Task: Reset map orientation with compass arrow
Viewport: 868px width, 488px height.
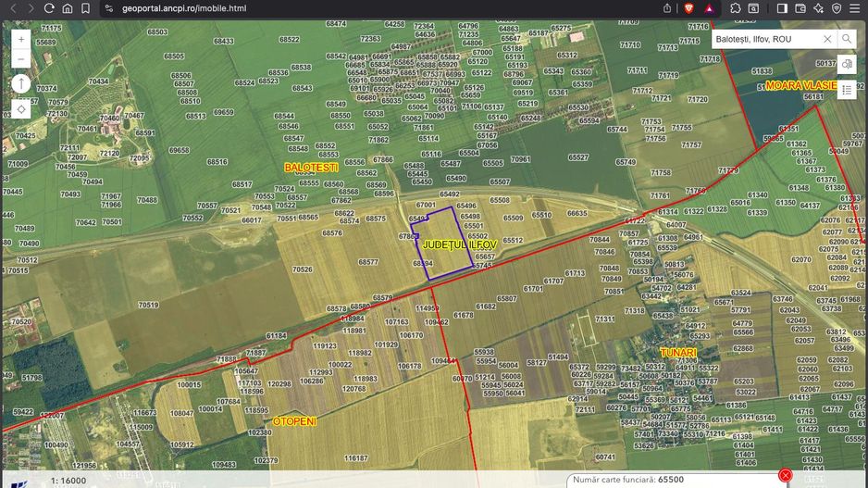Action: 21,83
